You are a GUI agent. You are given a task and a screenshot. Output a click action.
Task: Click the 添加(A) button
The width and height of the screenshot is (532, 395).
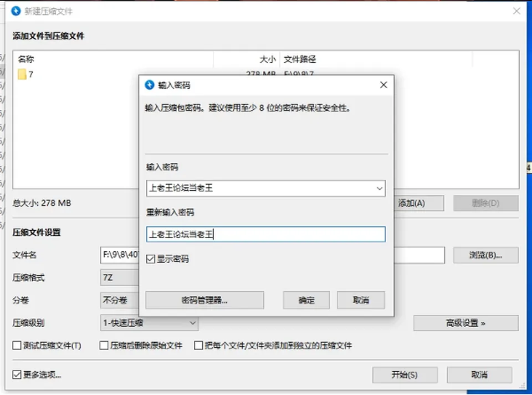coord(419,203)
